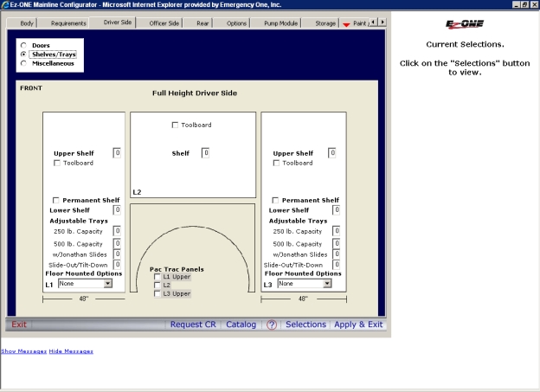The image size is (540, 392).
Task: Click L1 Slide-Out/Tilt-Down quantity field
Action: tap(117, 265)
